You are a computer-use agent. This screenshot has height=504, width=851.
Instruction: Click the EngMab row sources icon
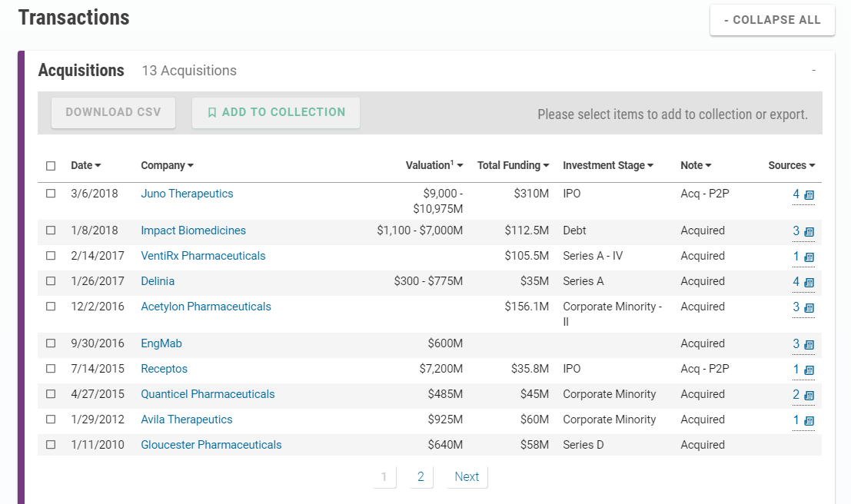tap(809, 345)
